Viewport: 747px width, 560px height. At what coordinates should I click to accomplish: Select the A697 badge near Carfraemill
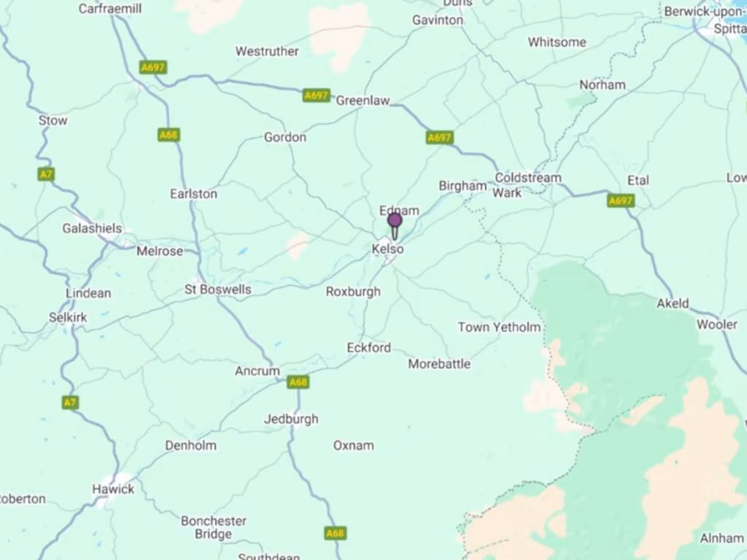153,67
